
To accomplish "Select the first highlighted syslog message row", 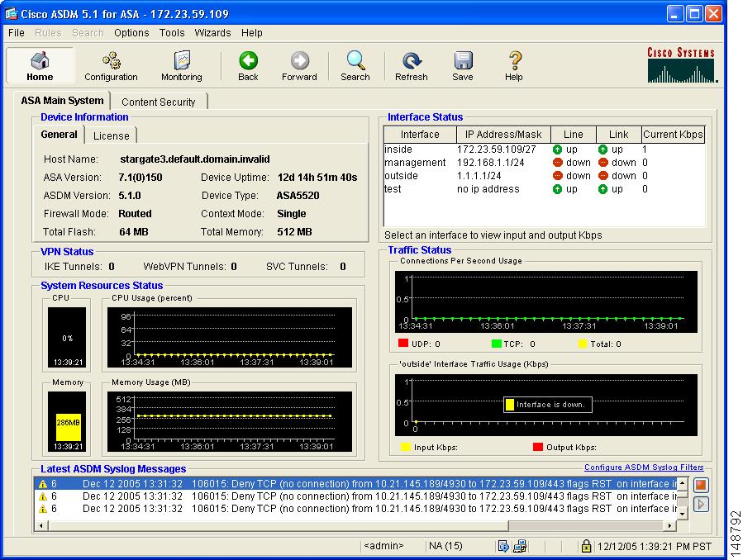I will [355, 484].
